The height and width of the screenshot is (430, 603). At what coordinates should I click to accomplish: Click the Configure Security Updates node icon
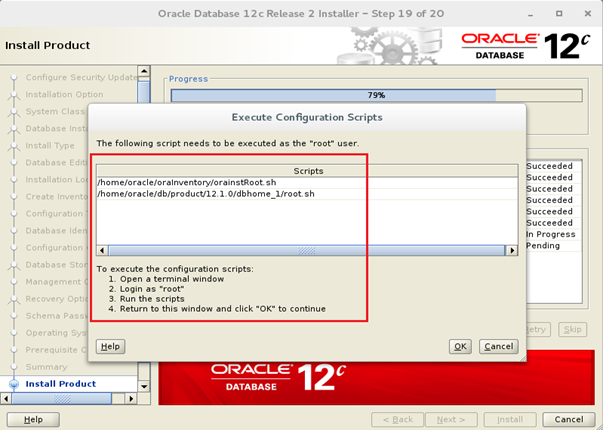(14, 78)
